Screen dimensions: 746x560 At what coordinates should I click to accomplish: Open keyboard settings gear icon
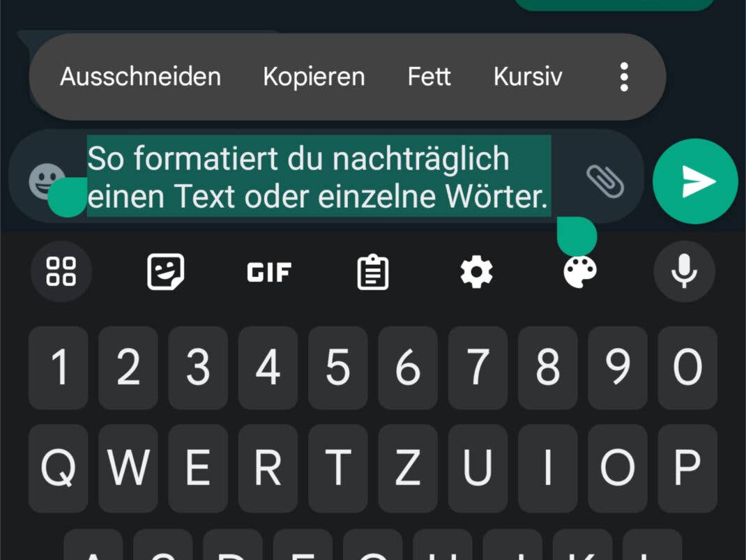pos(476,272)
